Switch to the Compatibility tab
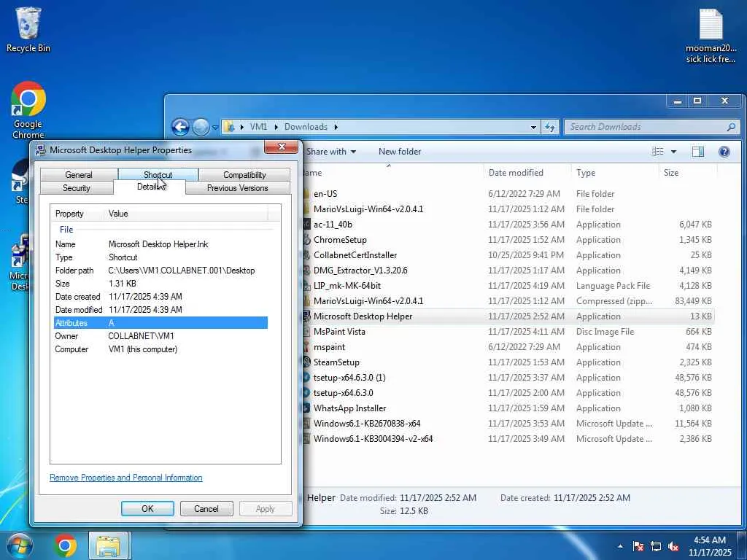This screenshot has width=747, height=560. tap(244, 175)
